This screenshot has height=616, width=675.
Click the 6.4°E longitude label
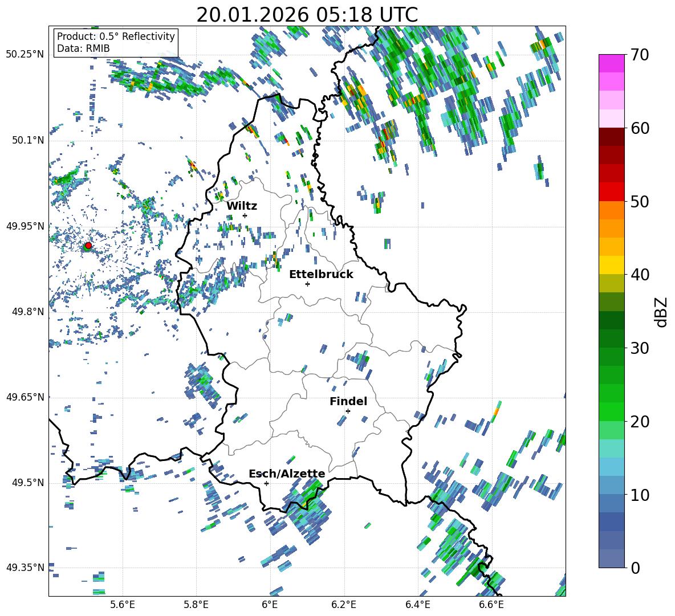(x=417, y=605)
